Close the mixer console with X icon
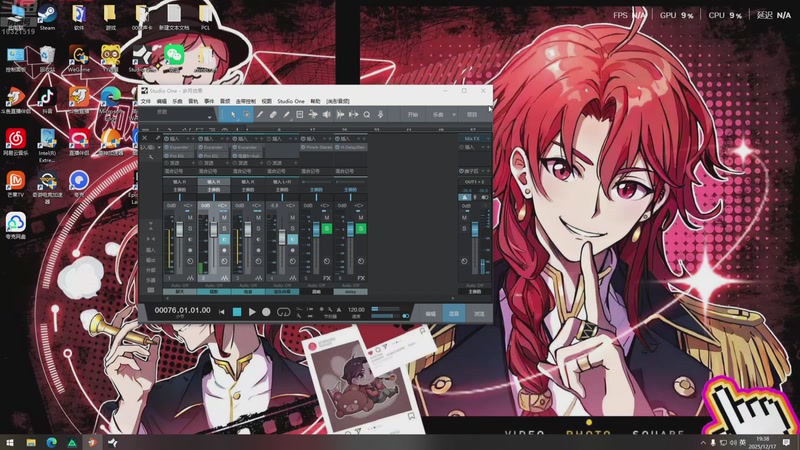Viewport: 800px width, 450px height. [x=145, y=138]
